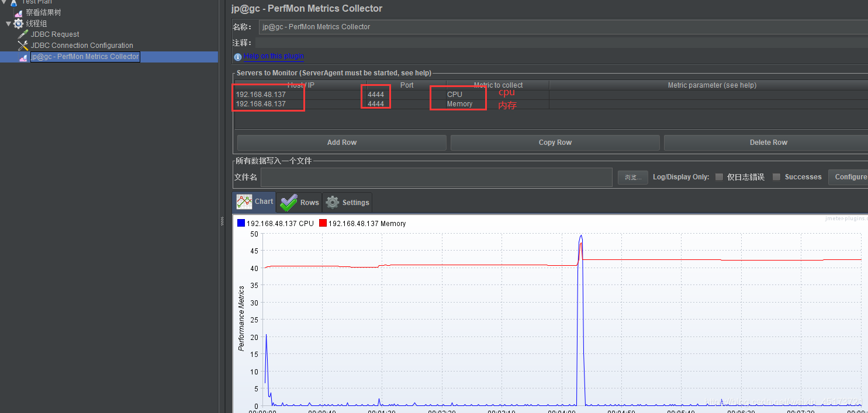Click the 浏览 browse button
The height and width of the screenshot is (413, 868).
[x=633, y=177]
